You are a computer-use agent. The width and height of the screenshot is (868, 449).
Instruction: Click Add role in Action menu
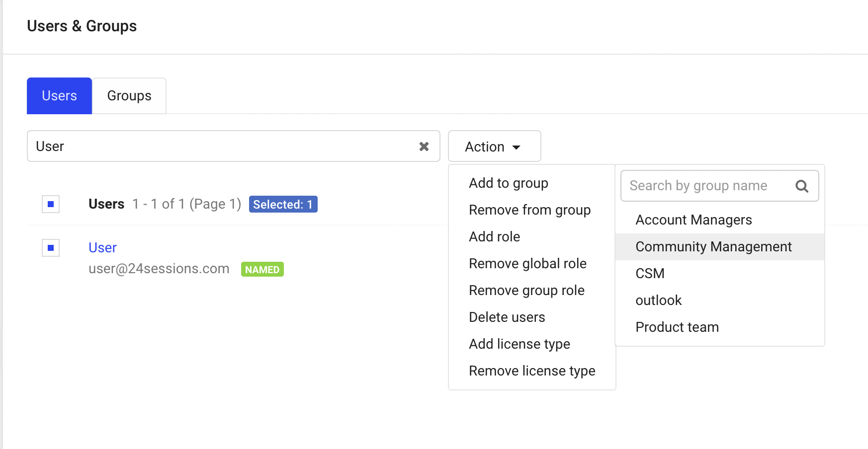click(x=494, y=237)
